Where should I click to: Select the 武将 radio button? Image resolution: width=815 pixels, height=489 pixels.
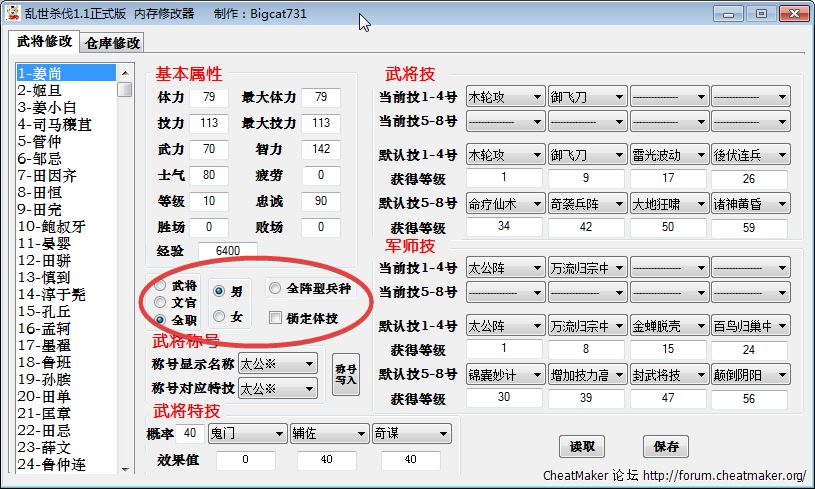tap(160, 287)
